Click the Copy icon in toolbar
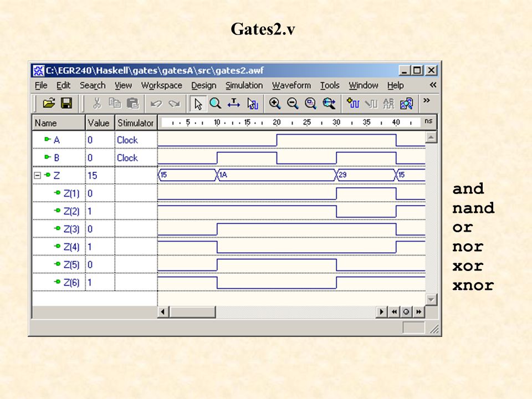Image resolution: width=532 pixels, height=399 pixels. pyautogui.click(x=115, y=103)
